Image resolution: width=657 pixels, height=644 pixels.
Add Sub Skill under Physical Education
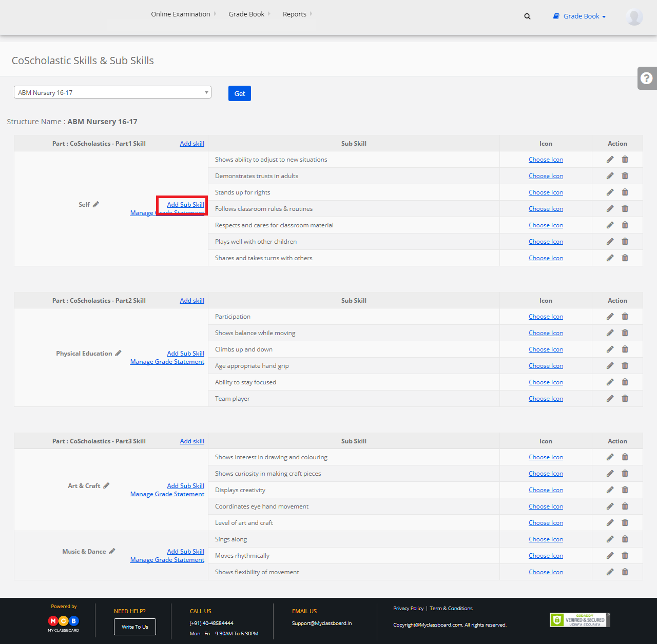185,354
